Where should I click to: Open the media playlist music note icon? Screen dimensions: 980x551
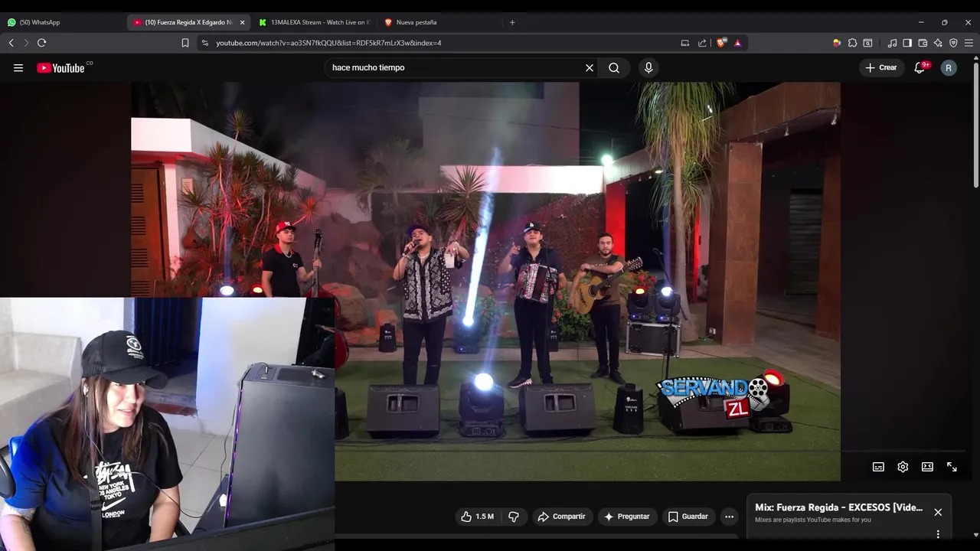pos(892,43)
